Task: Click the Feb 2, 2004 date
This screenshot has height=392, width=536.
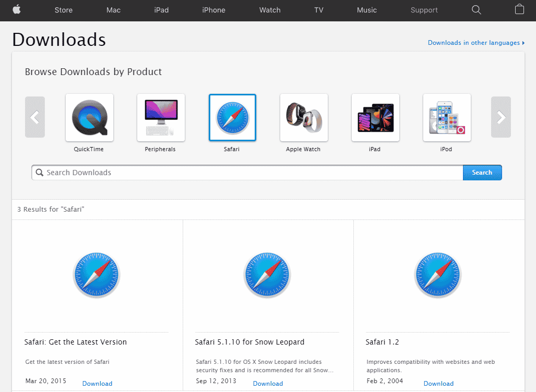Action: tap(385, 381)
